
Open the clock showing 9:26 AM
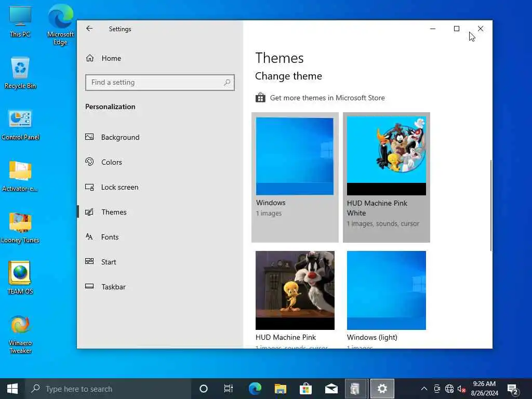[x=485, y=389]
